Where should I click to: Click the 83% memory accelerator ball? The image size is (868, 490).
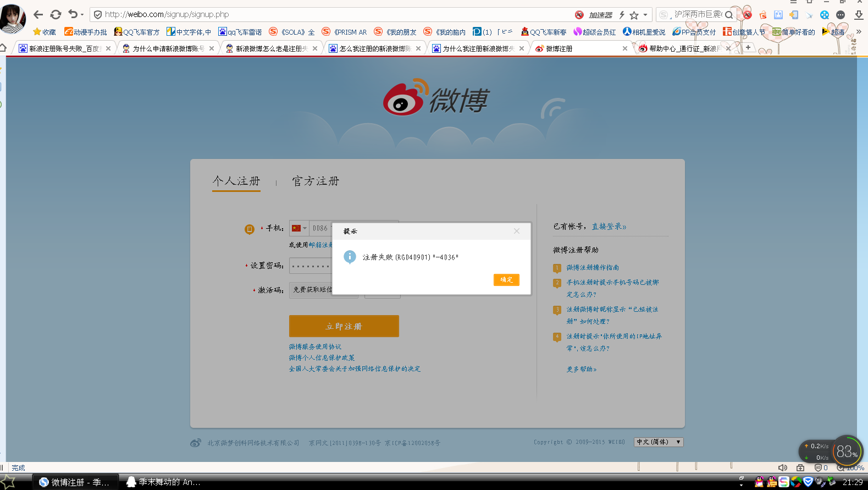(x=847, y=452)
